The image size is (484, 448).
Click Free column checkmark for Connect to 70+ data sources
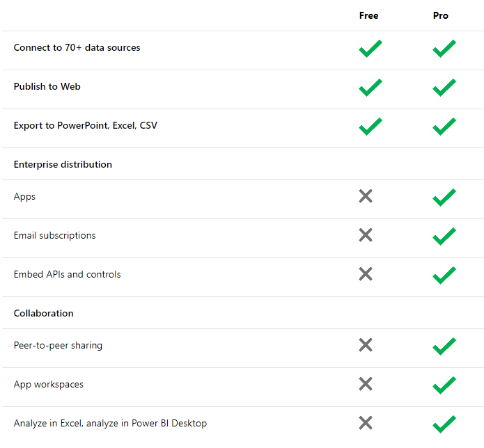coord(370,49)
